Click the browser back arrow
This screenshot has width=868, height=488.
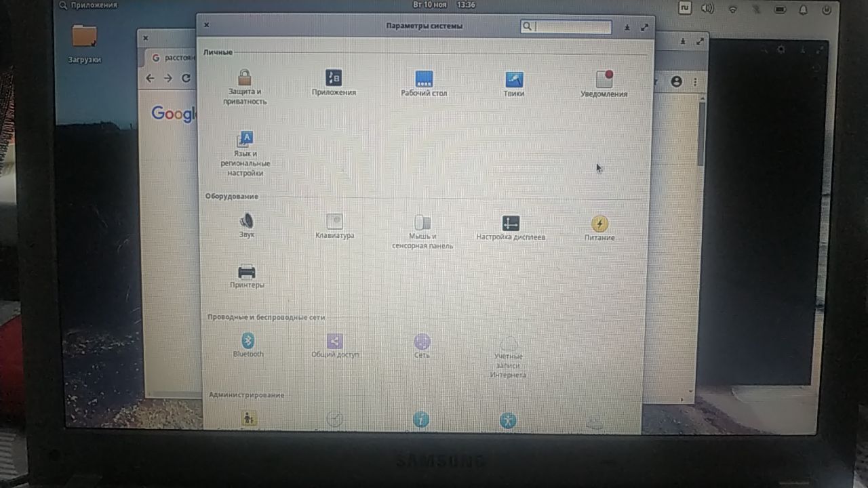coord(151,78)
